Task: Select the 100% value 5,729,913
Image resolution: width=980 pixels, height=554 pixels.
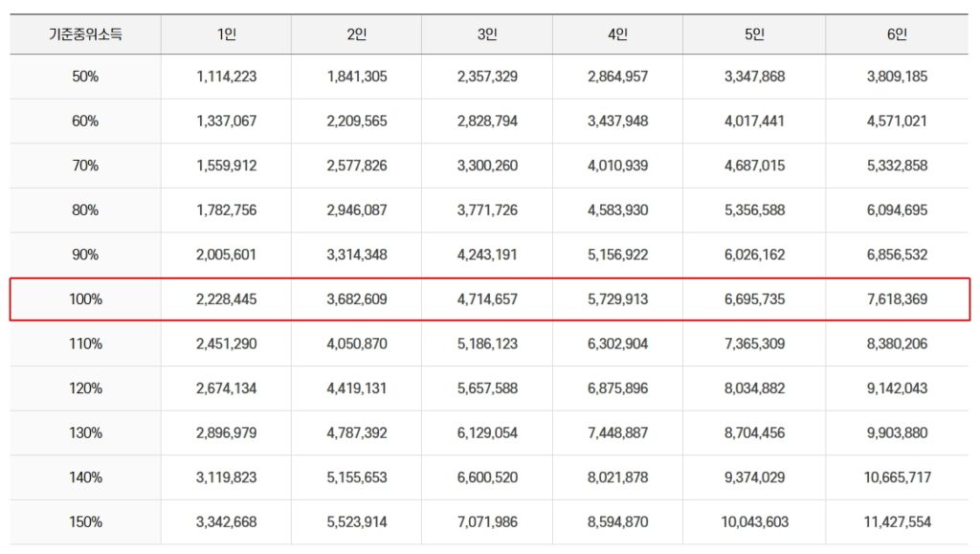Action: (x=617, y=299)
